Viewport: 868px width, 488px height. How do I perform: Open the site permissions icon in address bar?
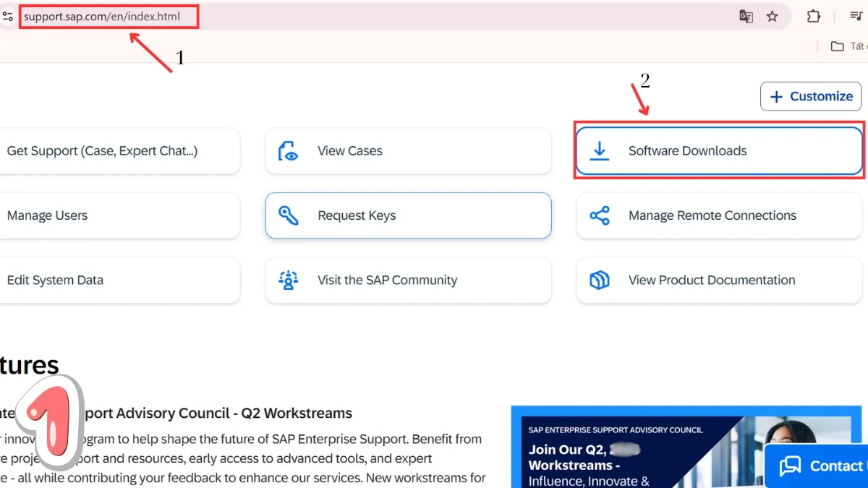[x=8, y=16]
